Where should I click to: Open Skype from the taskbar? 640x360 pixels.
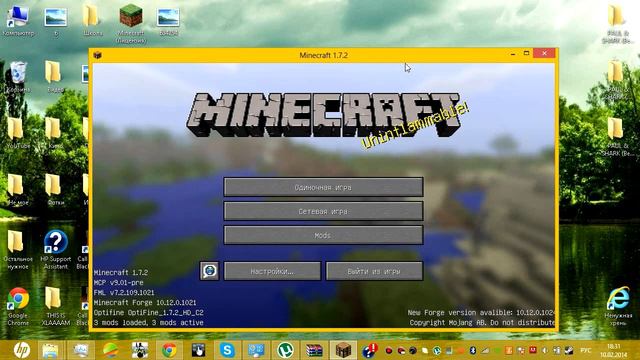coord(227,350)
